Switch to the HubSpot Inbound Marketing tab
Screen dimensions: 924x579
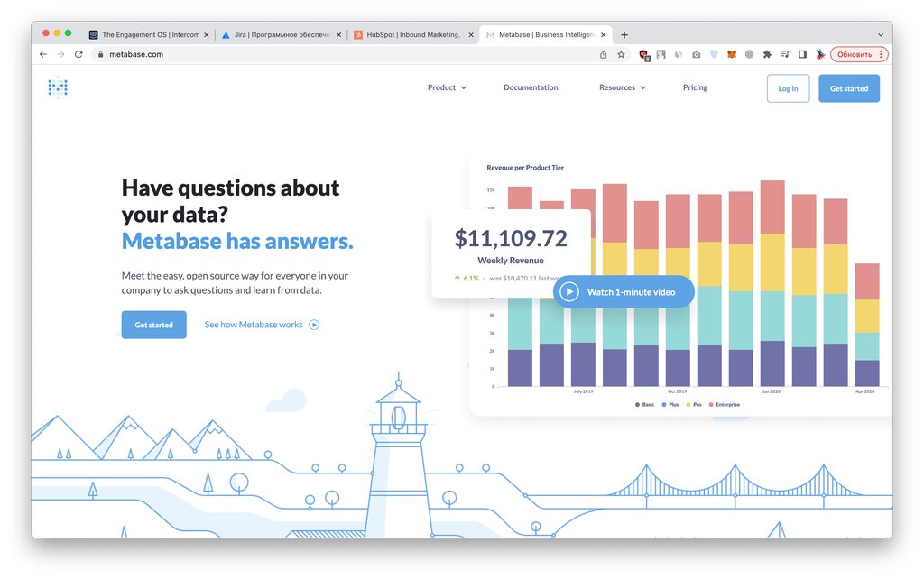(413, 35)
